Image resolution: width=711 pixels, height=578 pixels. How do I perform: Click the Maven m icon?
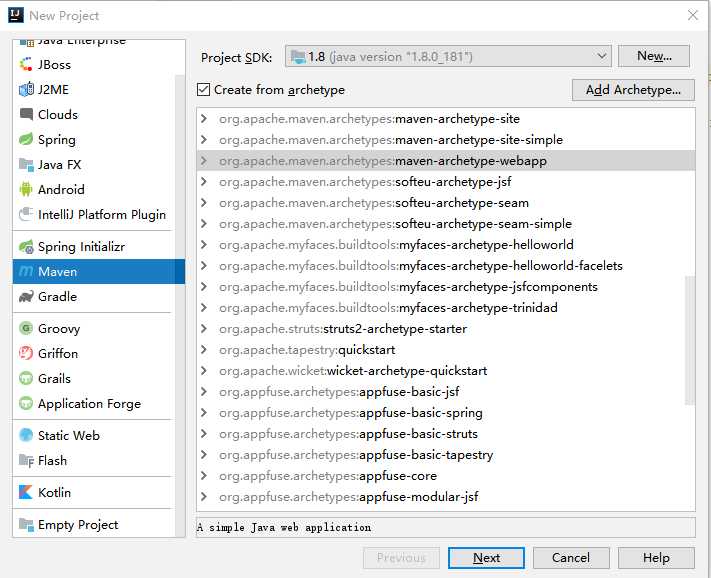tap(26, 272)
